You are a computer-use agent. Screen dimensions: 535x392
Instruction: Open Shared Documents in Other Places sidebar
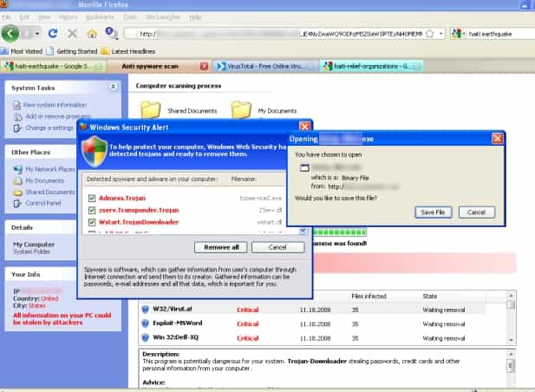(50, 192)
